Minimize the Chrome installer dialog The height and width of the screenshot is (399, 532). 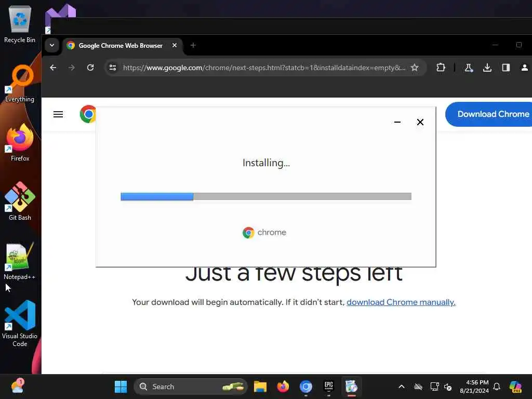[x=397, y=122]
